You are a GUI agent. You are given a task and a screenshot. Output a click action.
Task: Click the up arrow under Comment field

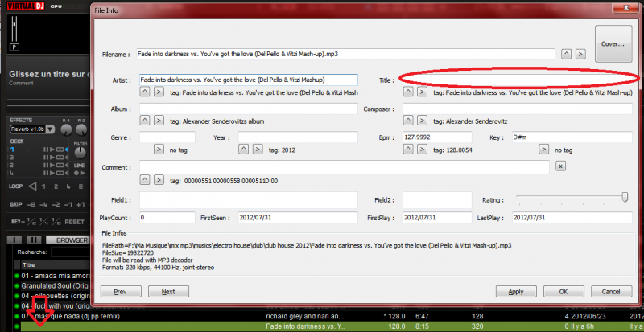146,180
